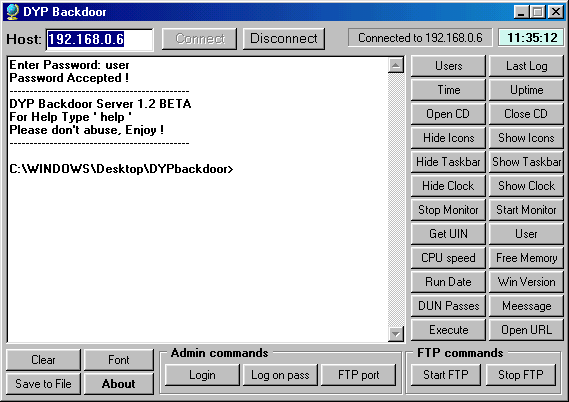Click the Run Date button
Image resolution: width=569 pixels, height=402 pixels.
448,282
